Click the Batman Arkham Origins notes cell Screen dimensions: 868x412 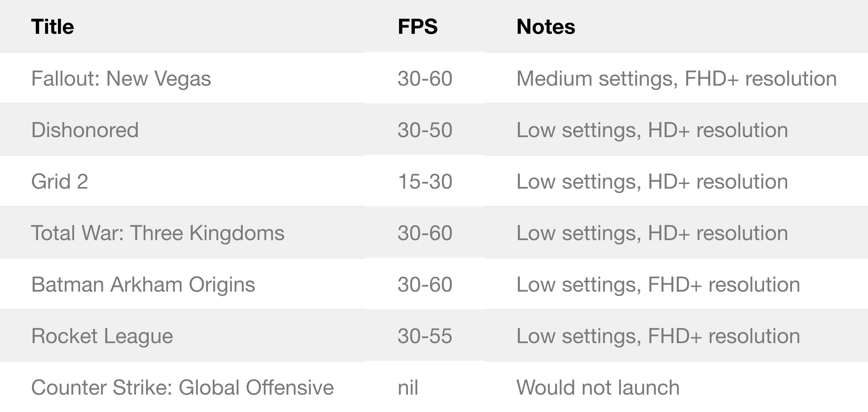(658, 284)
